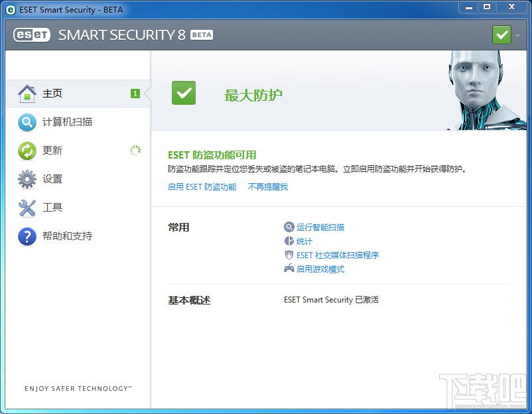Viewport: 532px width, 414px height.
Task: Click ESET Smart Security 已激活 text
Action: pyautogui.click(x=331, y=300)
